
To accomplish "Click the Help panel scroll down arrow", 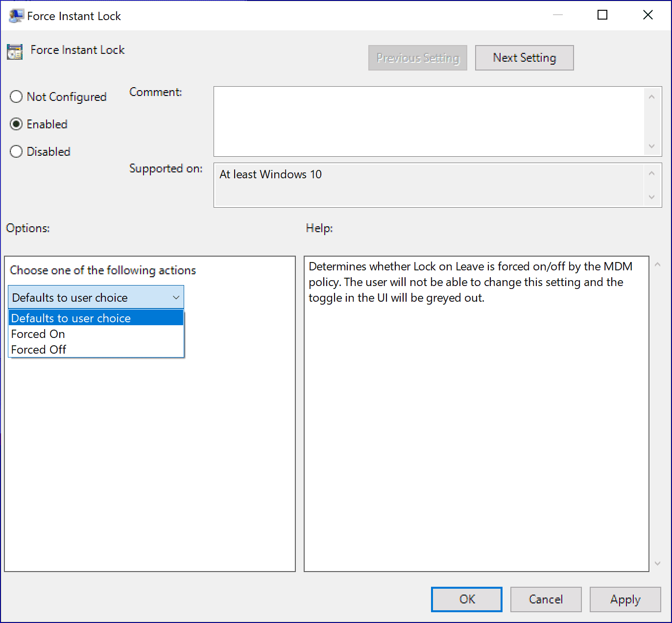I will (658, 564).
